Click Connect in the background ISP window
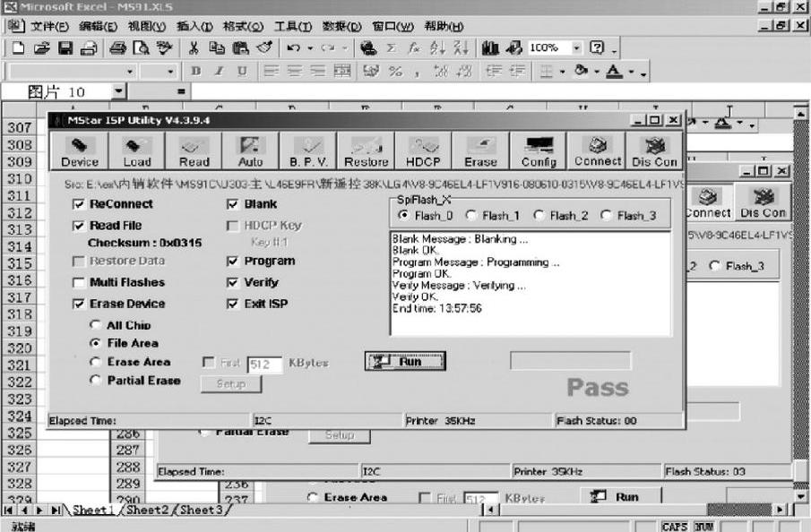811x532 pixels. (709, 202)
